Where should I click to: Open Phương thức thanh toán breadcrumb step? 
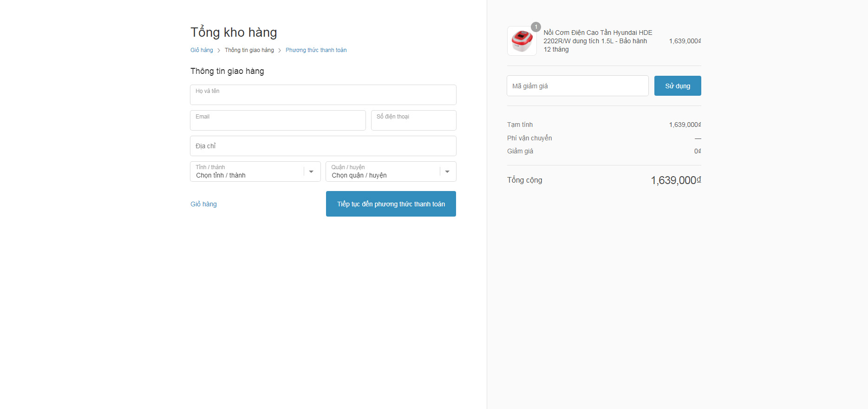coord(316,50)
